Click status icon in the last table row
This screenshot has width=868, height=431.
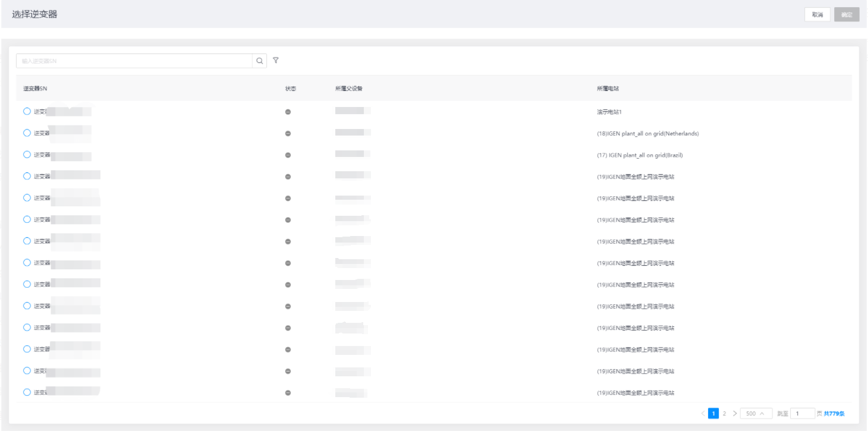click(x=288, y=393)
